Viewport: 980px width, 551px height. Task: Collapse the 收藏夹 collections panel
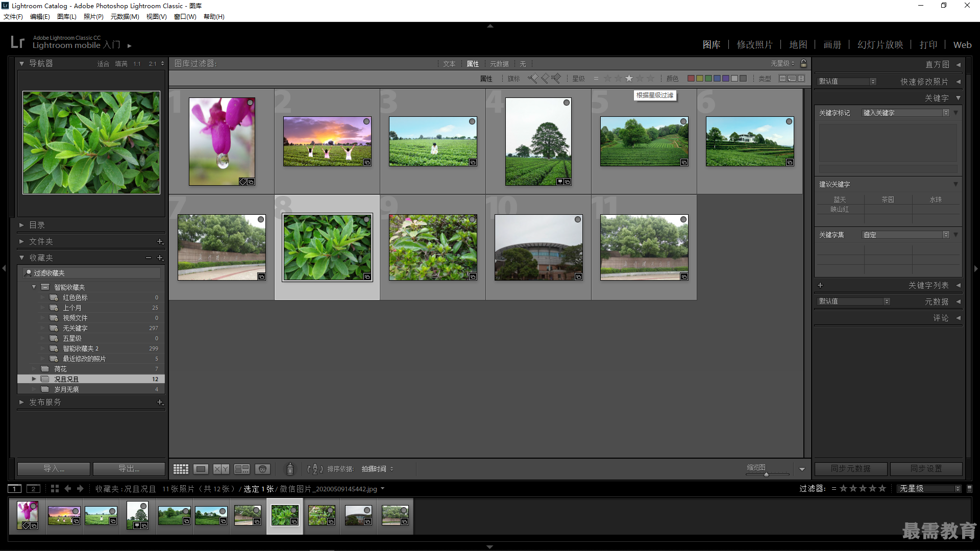pyautogui.click(x=21, y=258)
